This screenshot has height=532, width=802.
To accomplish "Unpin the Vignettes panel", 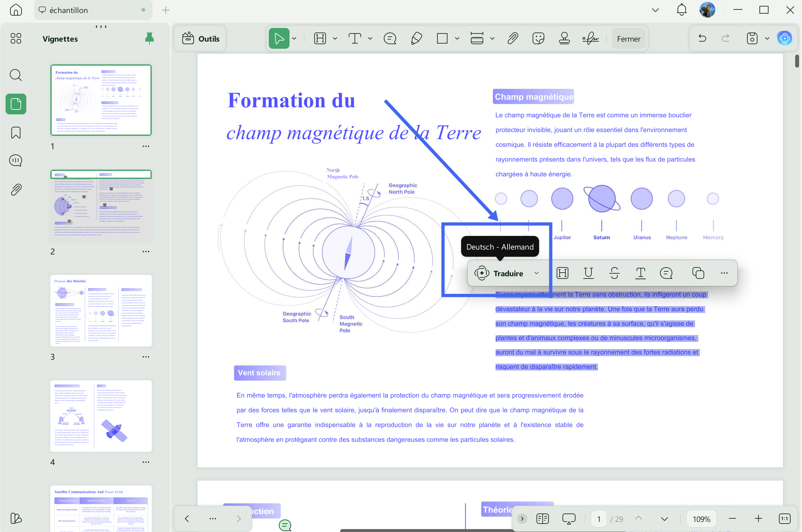I will (149, 39).
